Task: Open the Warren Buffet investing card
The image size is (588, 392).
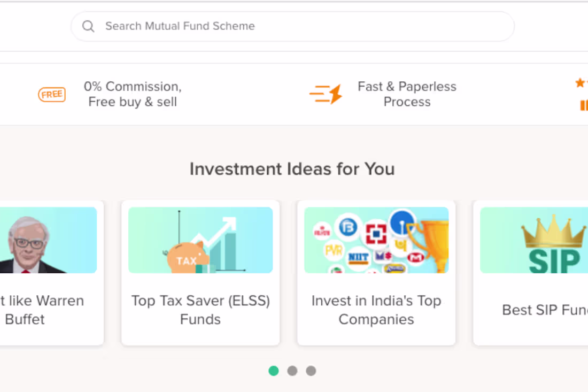Action: tap(48, 273)
